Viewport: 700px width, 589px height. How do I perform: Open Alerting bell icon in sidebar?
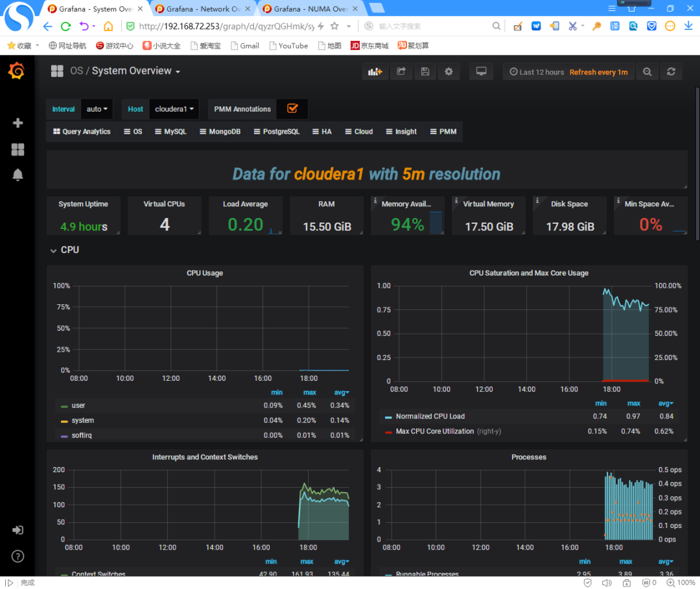click(x=17, y=174)
